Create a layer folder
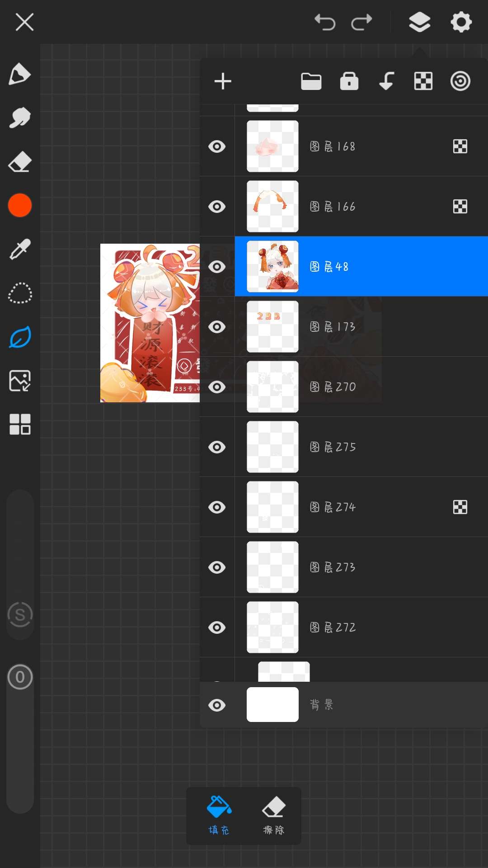 click(311, 81)
